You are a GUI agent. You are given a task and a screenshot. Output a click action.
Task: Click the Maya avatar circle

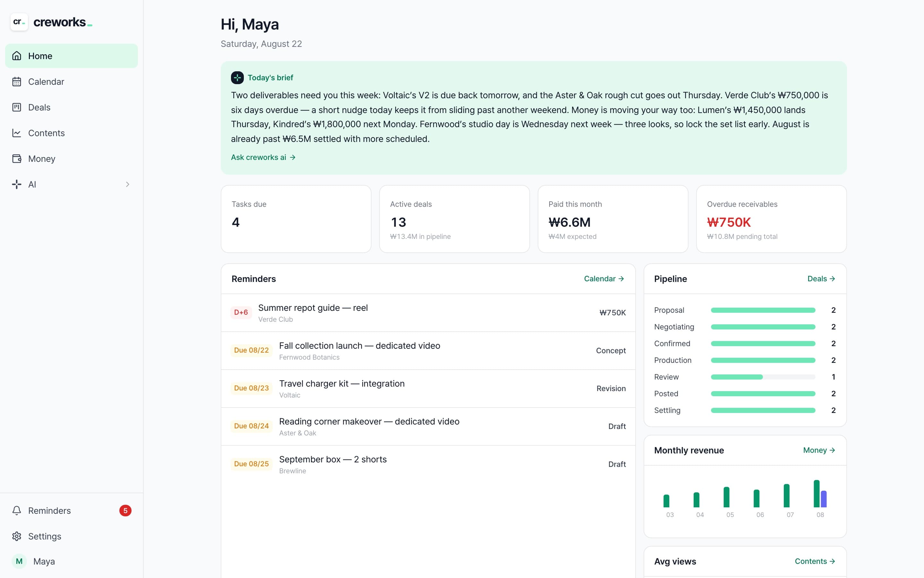[x=19, y=561]
